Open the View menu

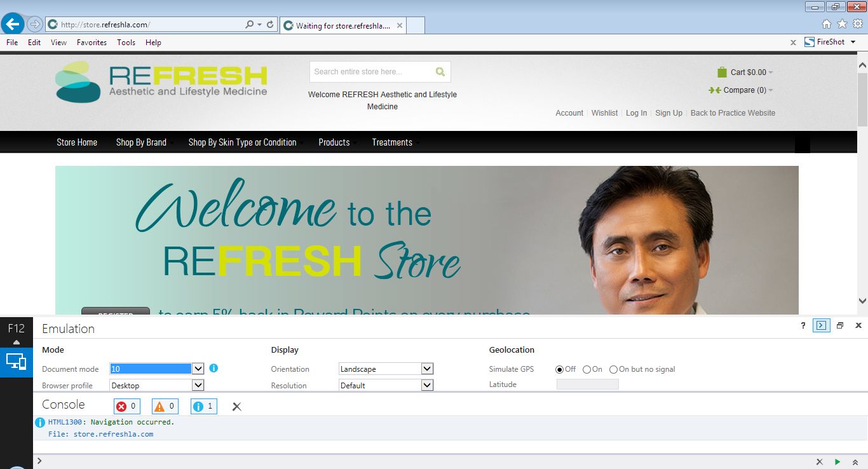coord(58,43)
